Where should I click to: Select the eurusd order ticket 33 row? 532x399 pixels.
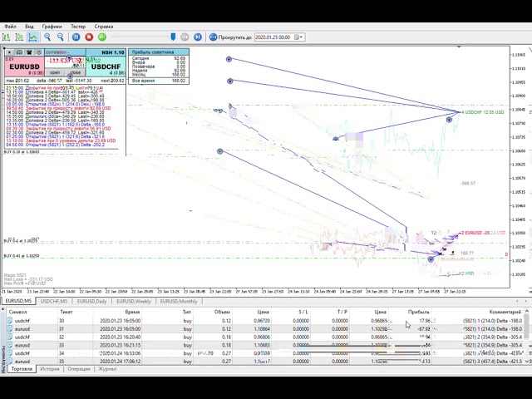265,345
